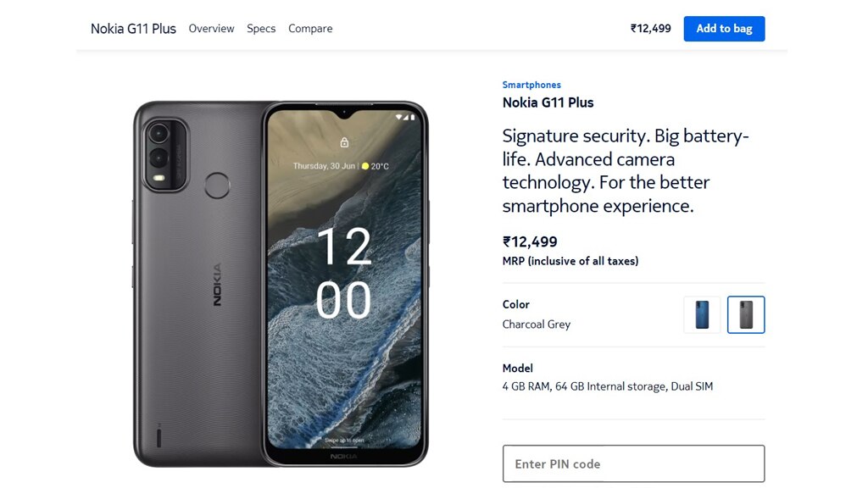
Task: Open the Compare tab
Action: click(310, 29)
